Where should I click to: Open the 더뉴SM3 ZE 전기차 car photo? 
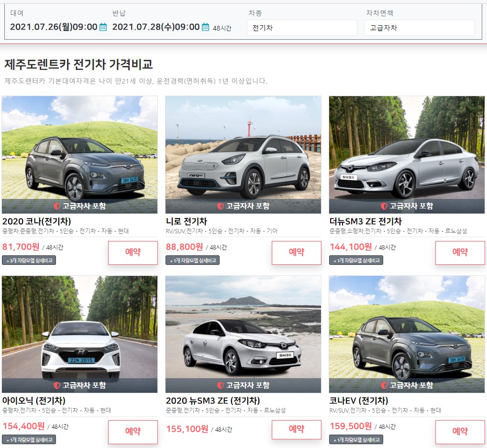click(407, 154)
